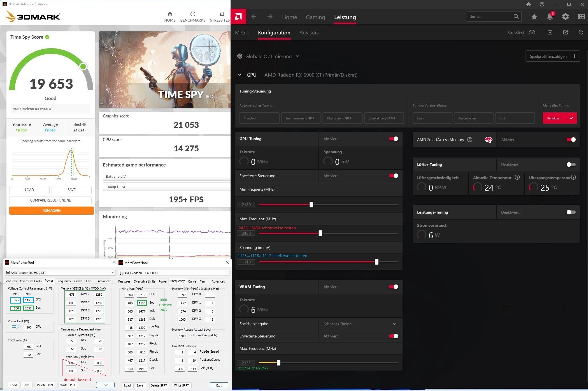Open the Curve tab in left MorePowerTool
The image size is (588, 391).
[78, 281]
